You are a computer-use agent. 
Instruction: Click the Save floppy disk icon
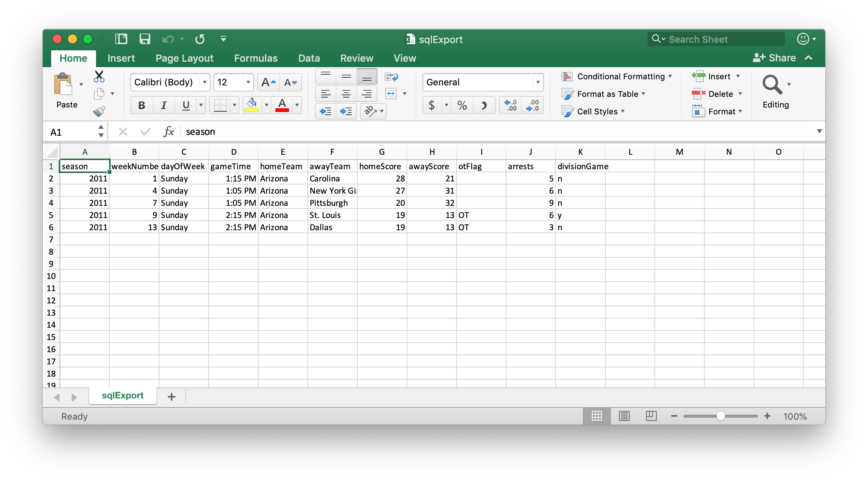145,39
